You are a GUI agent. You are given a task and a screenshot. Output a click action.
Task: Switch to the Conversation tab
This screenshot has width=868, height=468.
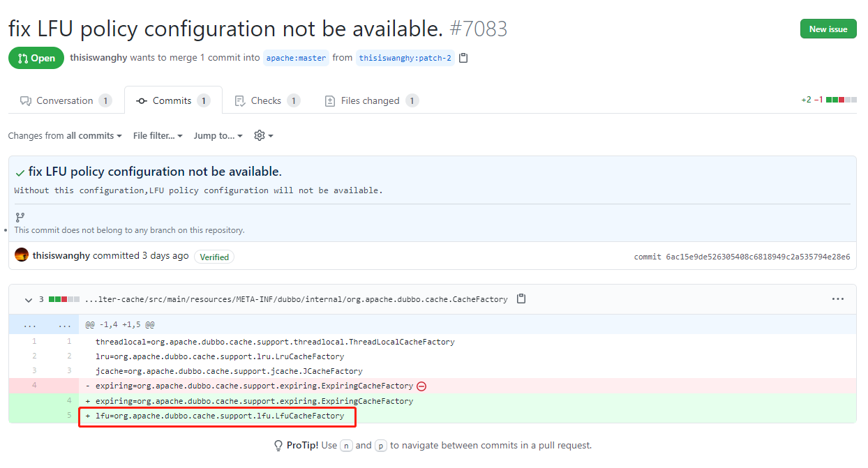pyautogui.click(x=66, y=100)
